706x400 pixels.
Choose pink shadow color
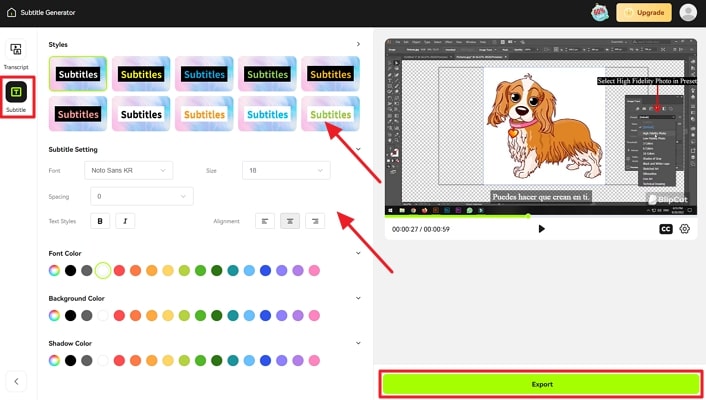click(314, 360)
